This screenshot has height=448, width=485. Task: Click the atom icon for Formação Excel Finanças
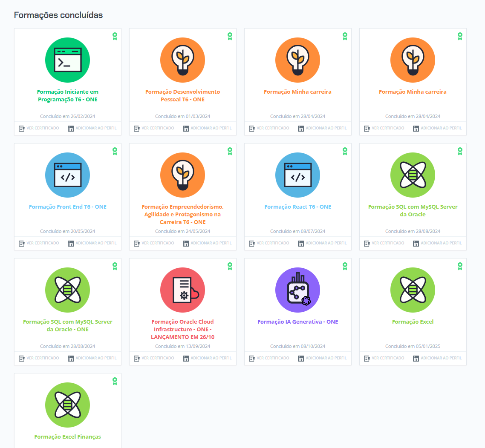67,405
